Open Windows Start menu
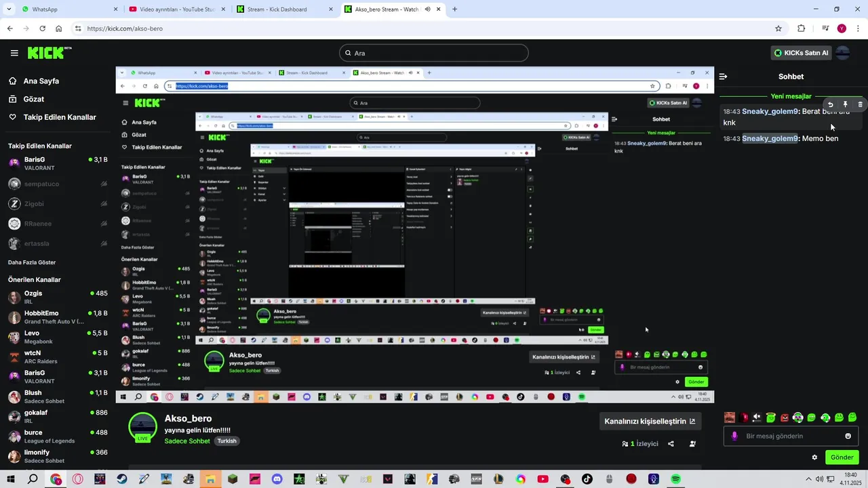Screen dimensions: 868x488 [11, 479]
